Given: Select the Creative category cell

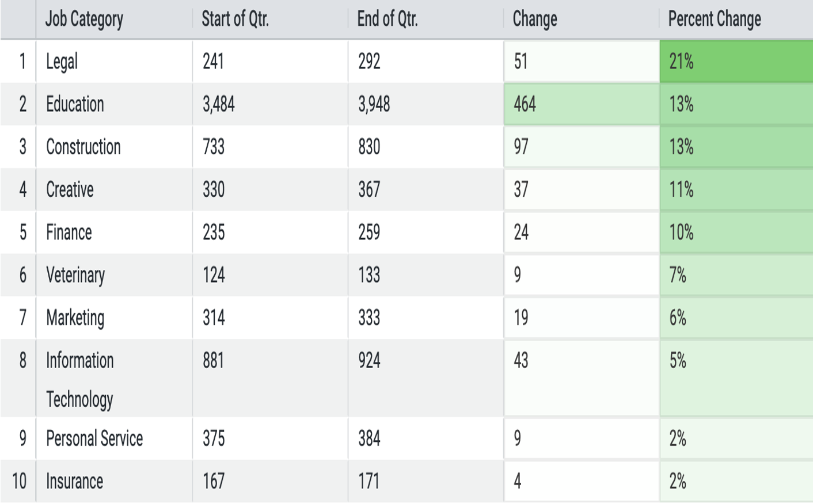Looking at the screenshot, I should [114, 189].
